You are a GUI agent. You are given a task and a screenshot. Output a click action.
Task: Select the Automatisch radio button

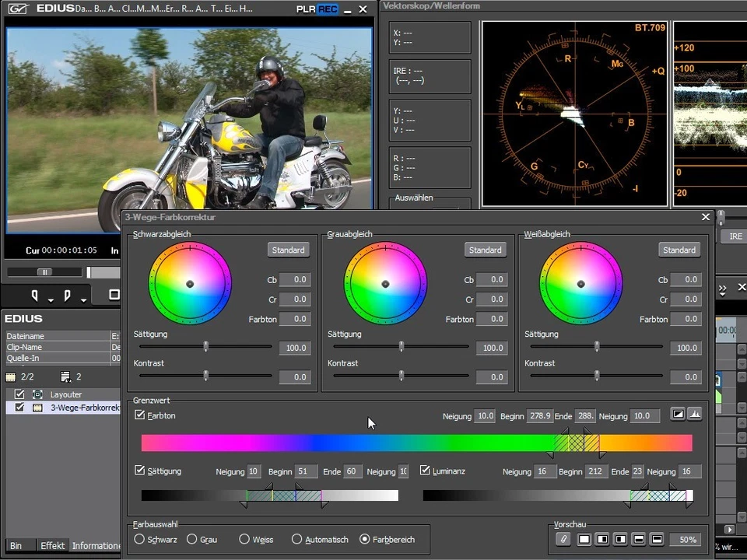point(296,539)
